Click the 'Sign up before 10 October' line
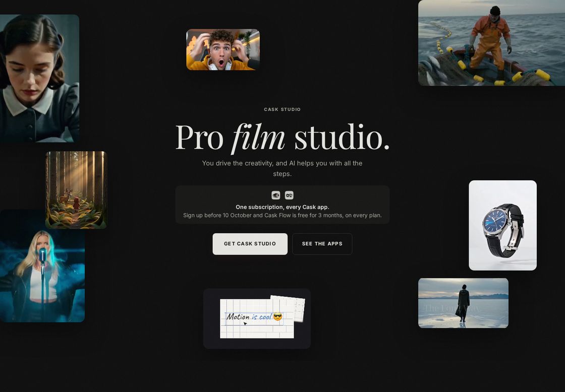 pos(282,215)
